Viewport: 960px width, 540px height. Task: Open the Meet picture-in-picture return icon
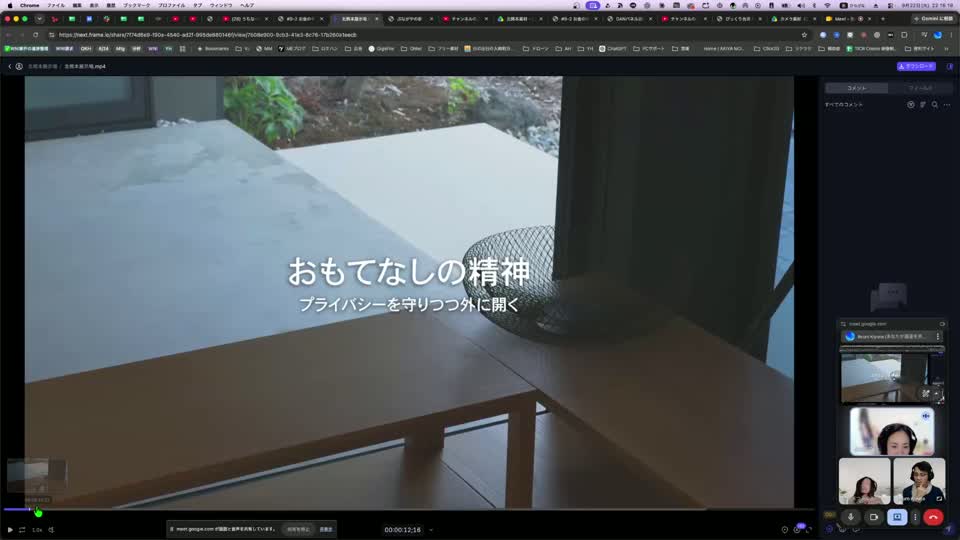[942, 324]
